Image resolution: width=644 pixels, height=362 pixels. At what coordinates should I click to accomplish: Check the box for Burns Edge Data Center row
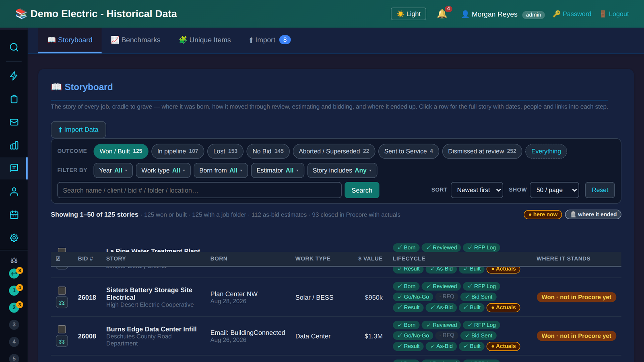(62, 329)
